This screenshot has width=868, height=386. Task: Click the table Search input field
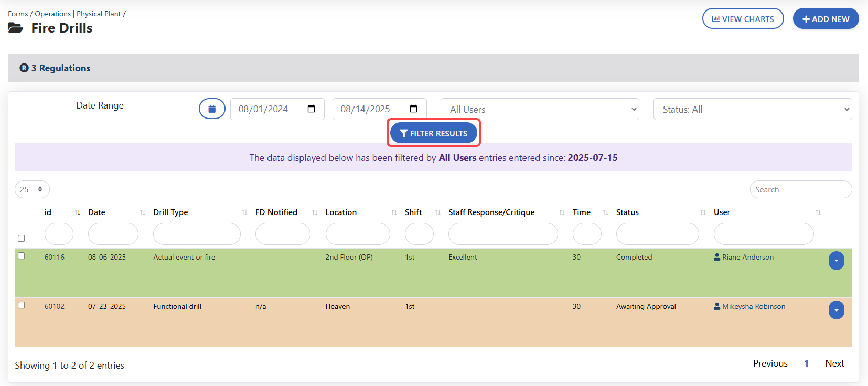pos(800,190)
